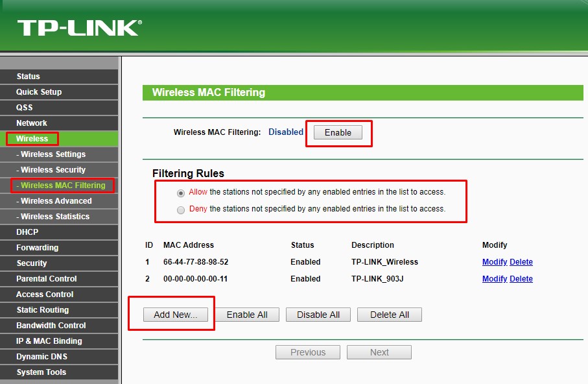Open Dynamic DNS section
Viewport: 588px width, 384px height.
pos(59,357)
